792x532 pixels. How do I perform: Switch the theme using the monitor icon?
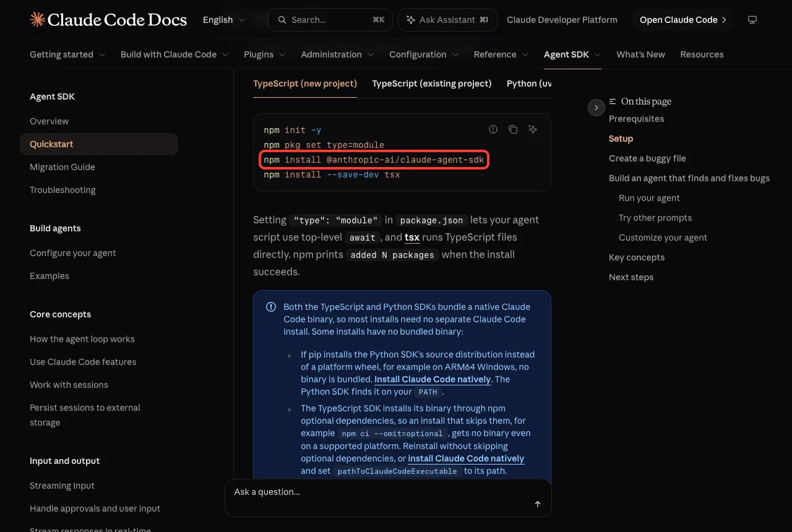(x=752, y=20)
